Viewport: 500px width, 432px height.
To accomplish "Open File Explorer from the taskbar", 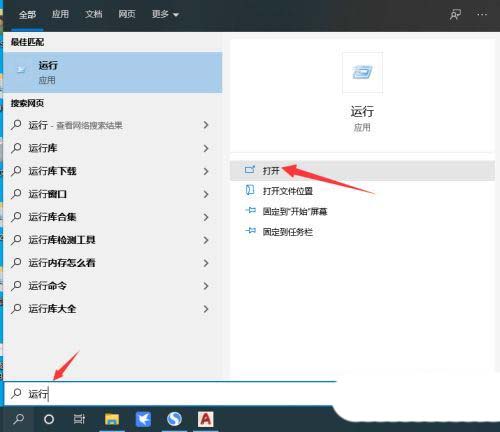I will point(112,419).
